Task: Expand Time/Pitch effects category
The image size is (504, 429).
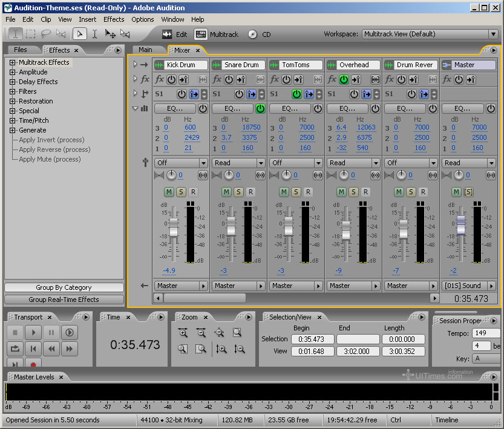Action: pos(12,120)
